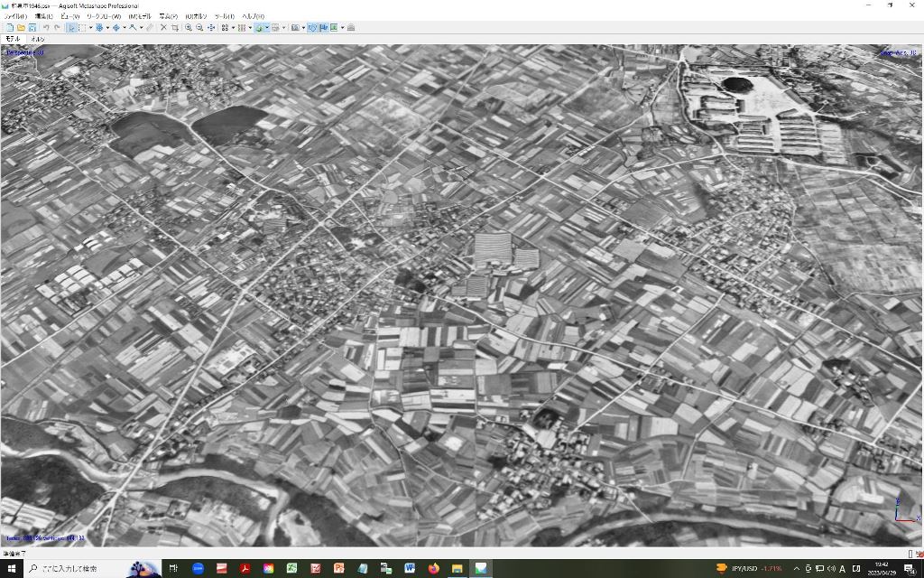Viewport: 924px width, 578px height.
Task: Expand the Show Cameras dropdown arrow
Action: click(x=303, y=28)
